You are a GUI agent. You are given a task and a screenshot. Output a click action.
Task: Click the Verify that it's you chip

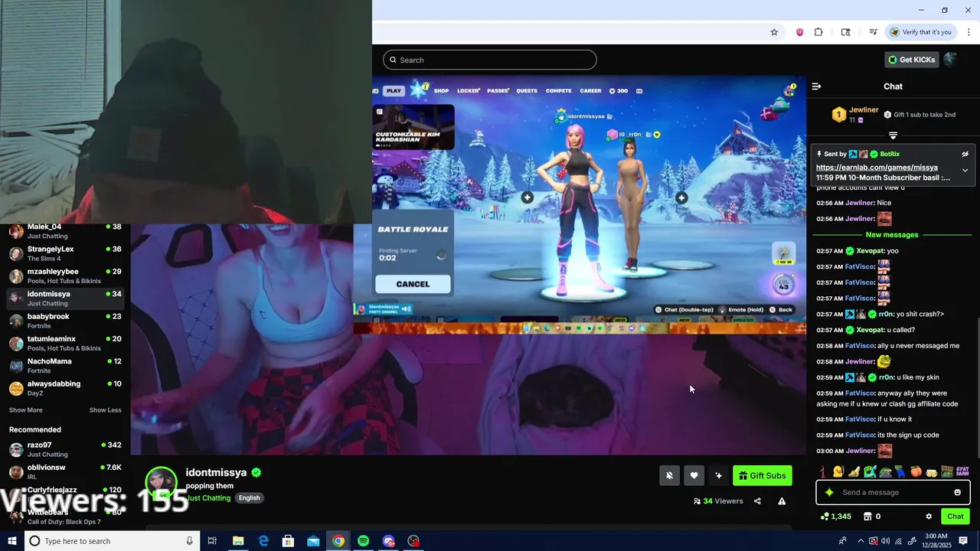(920, 32)
